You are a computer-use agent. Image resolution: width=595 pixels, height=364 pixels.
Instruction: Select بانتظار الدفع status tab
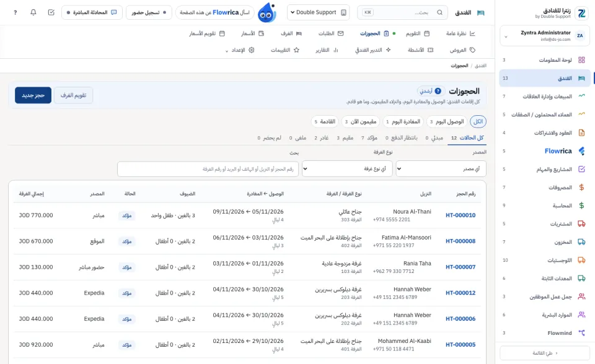(x=401, y=138)
